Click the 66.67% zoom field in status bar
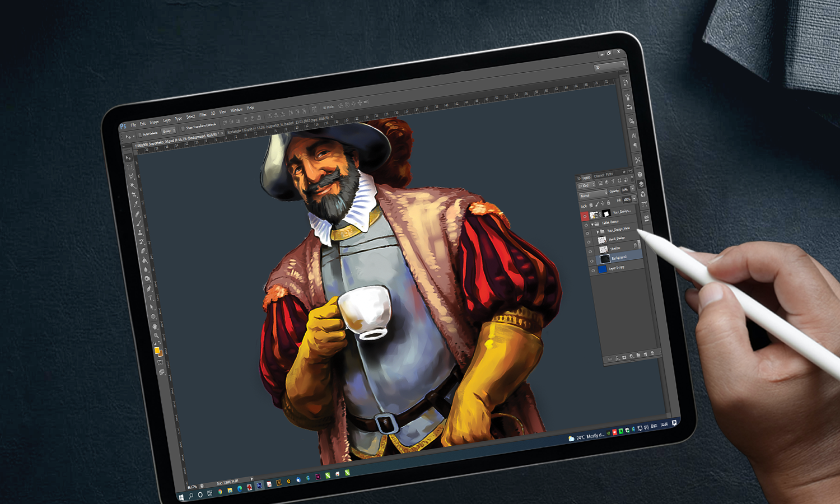This screenshot has width=840, height=504. 192,487
